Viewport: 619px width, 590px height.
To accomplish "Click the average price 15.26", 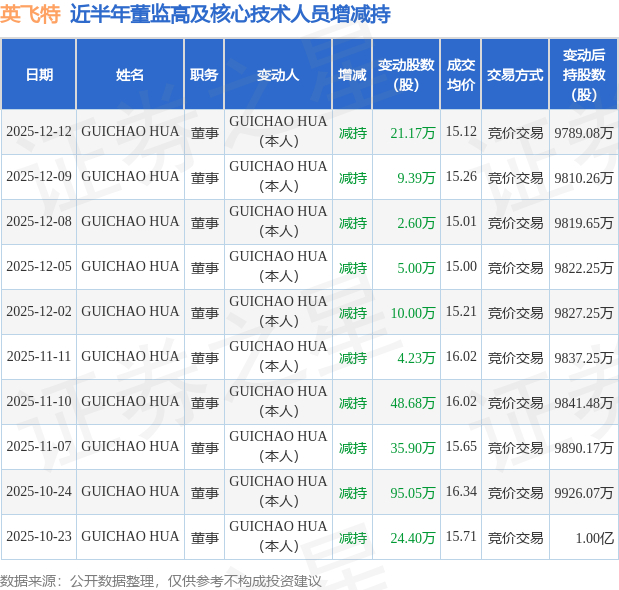I will coord(461,177).
